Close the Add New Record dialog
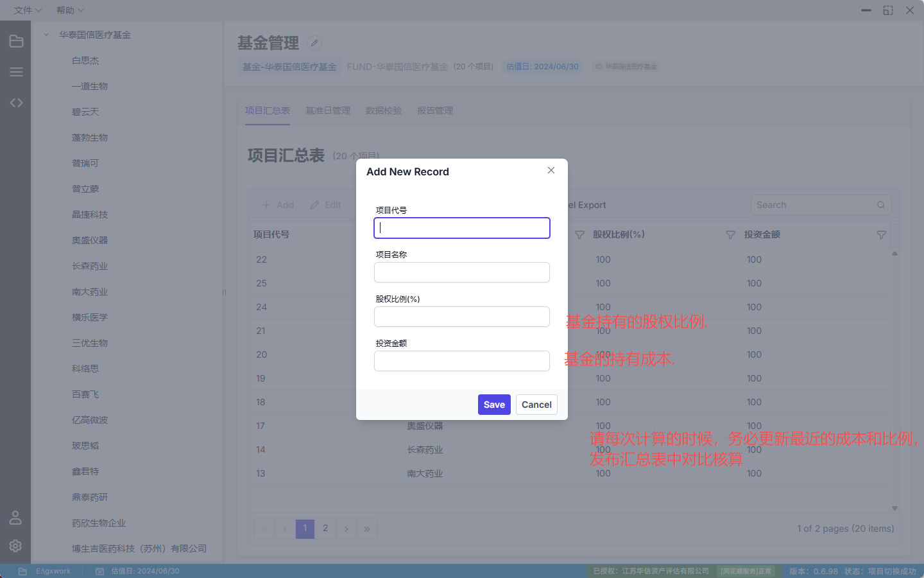The image size is (924, 578). tap(551, 170)
